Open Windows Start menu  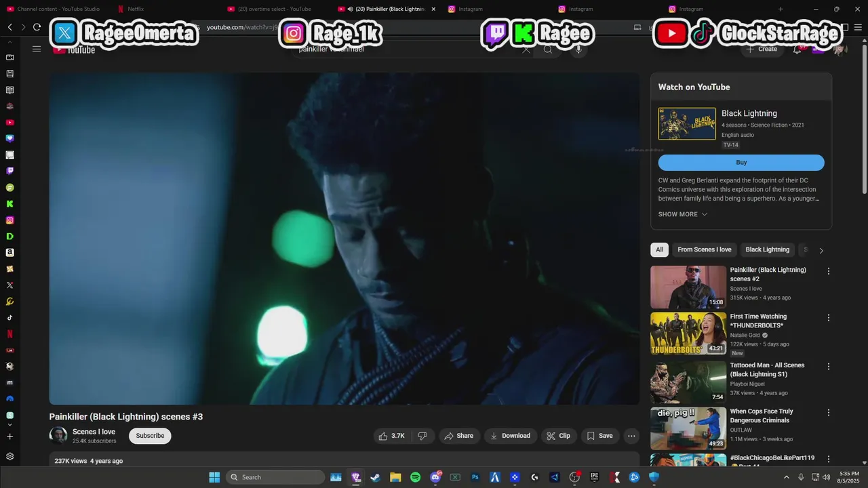coord(214,477)
